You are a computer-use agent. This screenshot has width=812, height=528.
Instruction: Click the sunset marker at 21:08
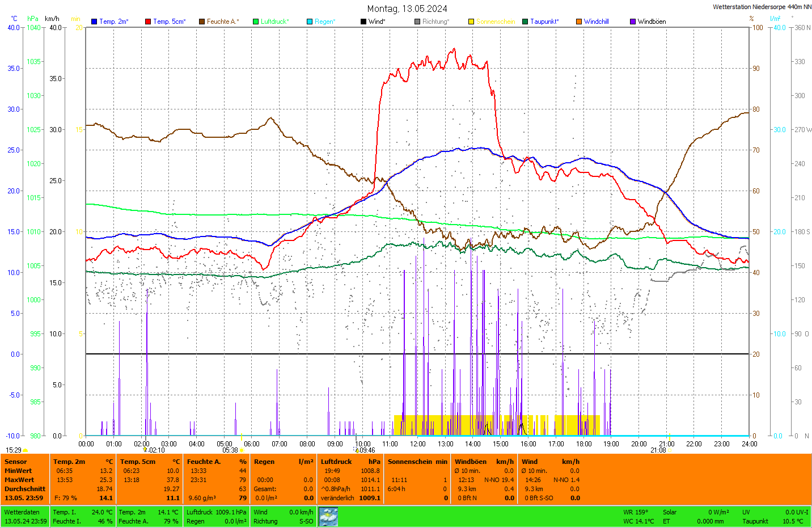tap(669, 450)
